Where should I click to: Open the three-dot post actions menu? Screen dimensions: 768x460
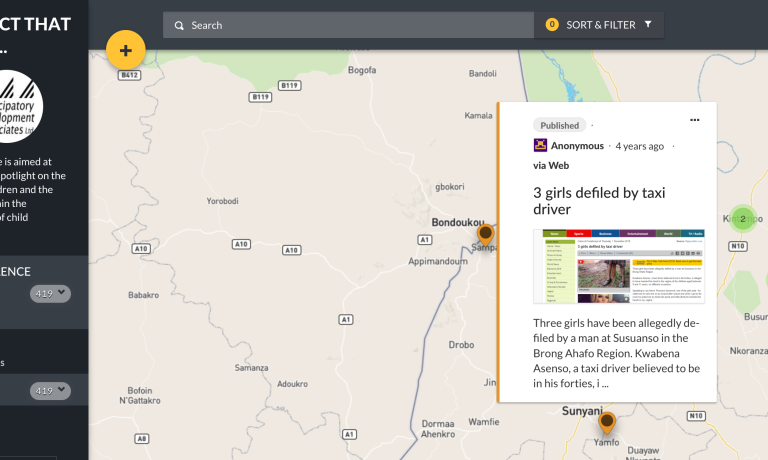695,120
